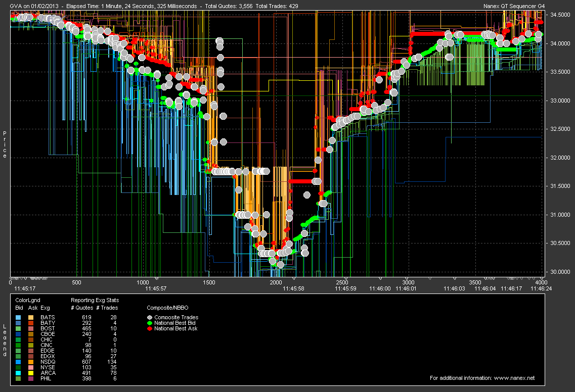Image resolution: width=575 pixels, height=392 pixels.
Task: Click the 11:45:17 time marker
Action: click(25, 288)
